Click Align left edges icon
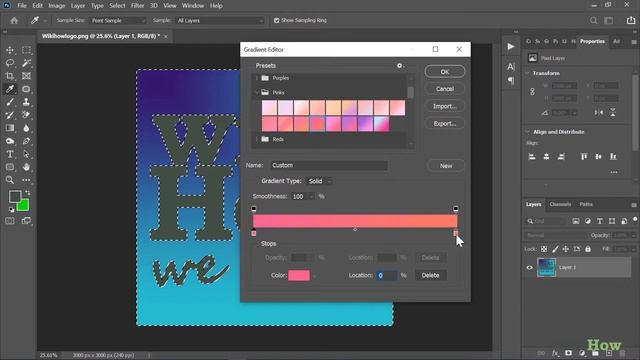The height and width of the screenshot is (360, 640). point(532,157)
